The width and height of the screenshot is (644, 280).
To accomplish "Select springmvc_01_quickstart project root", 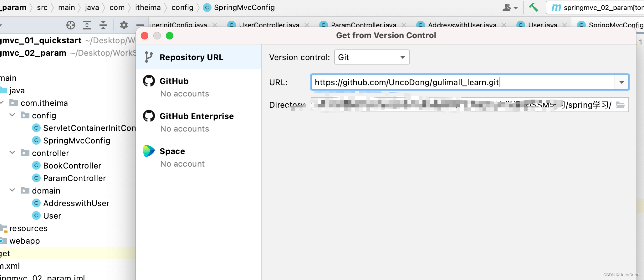I will pyautogui.click(x=41, y=40).
